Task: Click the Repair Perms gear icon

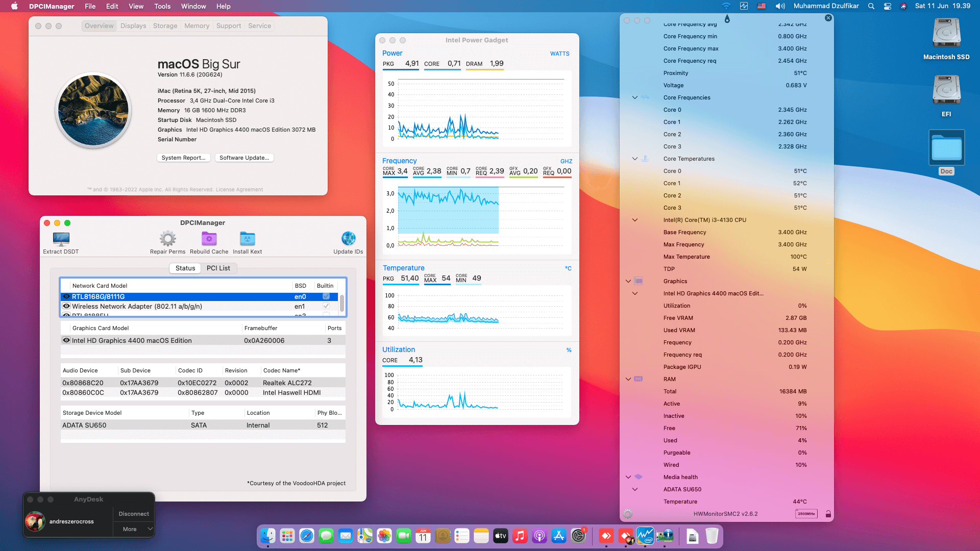Action: coord(167,239)
